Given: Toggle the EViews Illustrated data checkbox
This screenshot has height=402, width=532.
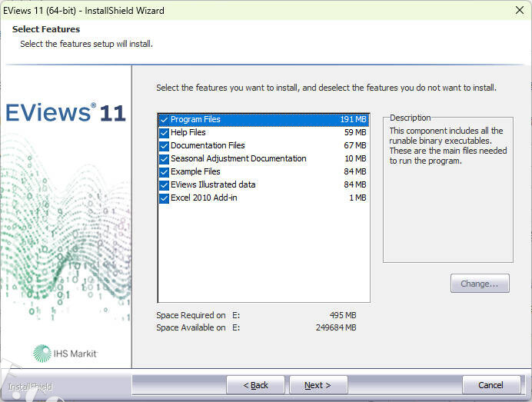Looking at the screenshot, I should click(164, 185).
